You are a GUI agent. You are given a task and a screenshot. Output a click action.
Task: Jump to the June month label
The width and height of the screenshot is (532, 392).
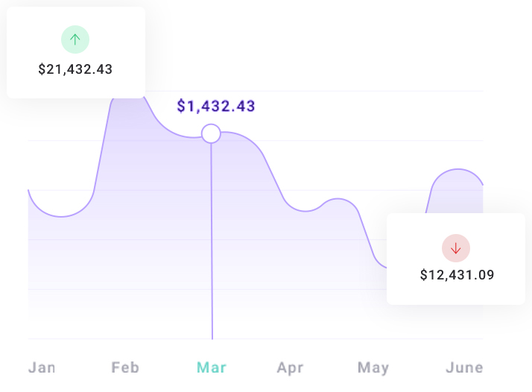pyautogui.click(x=463, y=367)
